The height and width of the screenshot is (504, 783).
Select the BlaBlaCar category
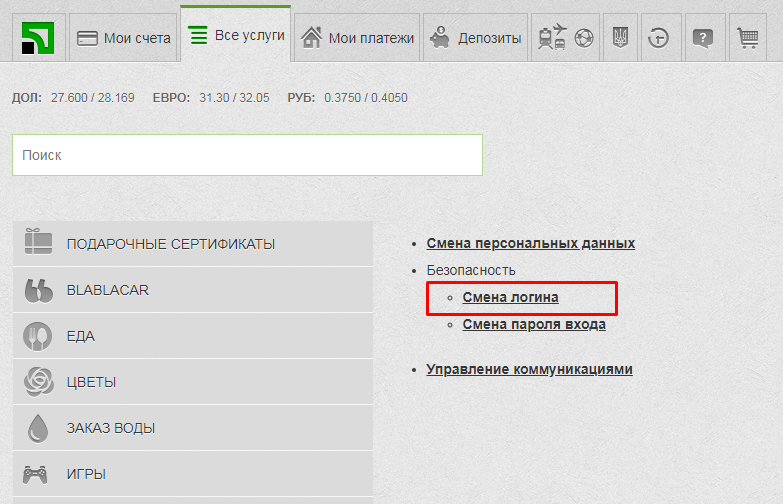(x=193, y=290)
